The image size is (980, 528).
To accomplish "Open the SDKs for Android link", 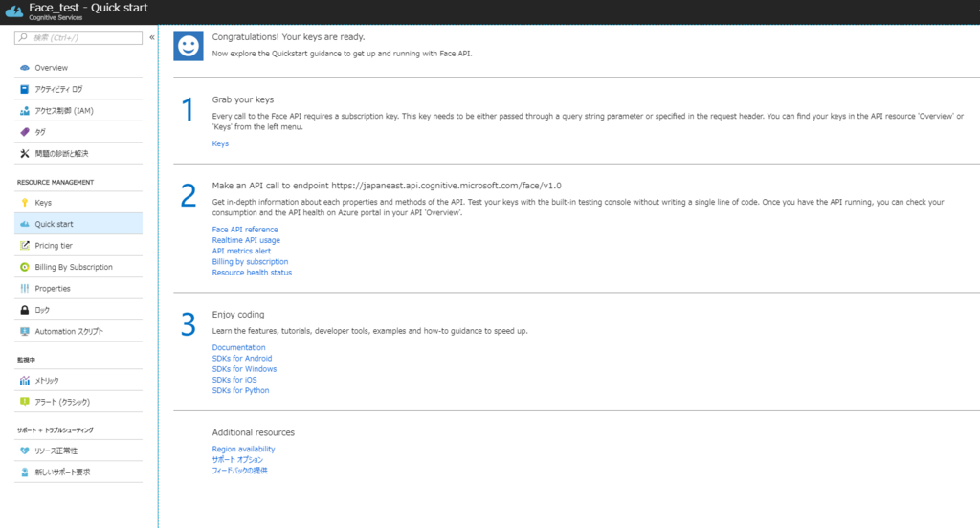I will (242, 358).
